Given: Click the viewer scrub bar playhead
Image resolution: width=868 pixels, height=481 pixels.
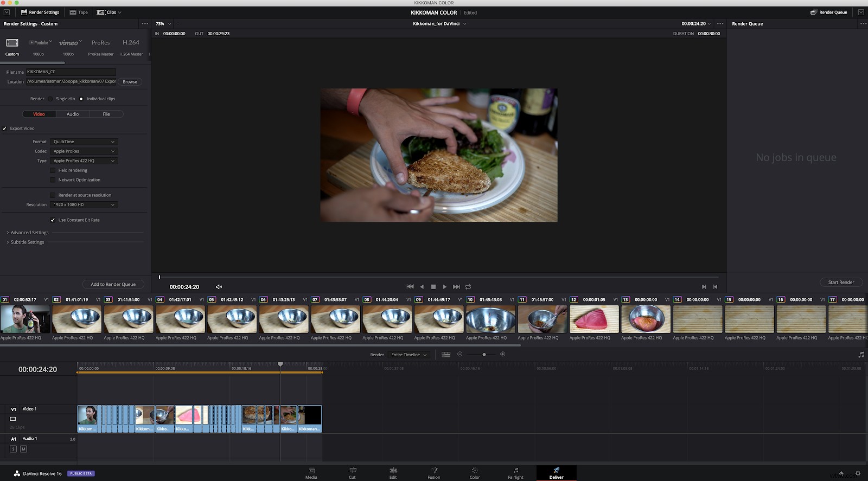Looking at the screenshot, I should 159,277.
